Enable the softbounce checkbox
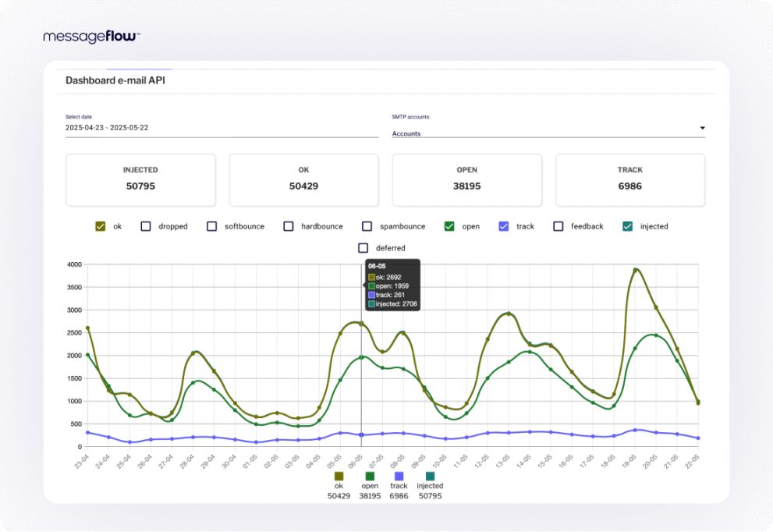Image resolution: width=773 pixels, height=532 pixels. [x=212, y=226]
